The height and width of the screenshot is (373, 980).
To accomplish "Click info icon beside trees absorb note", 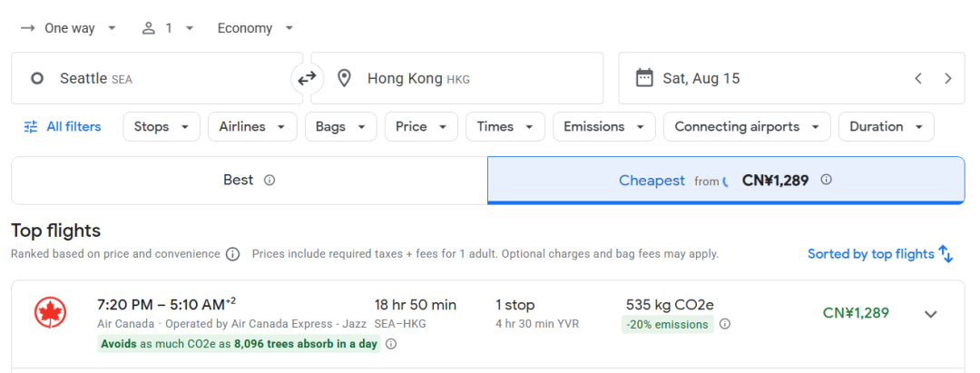I will point(390,344).
